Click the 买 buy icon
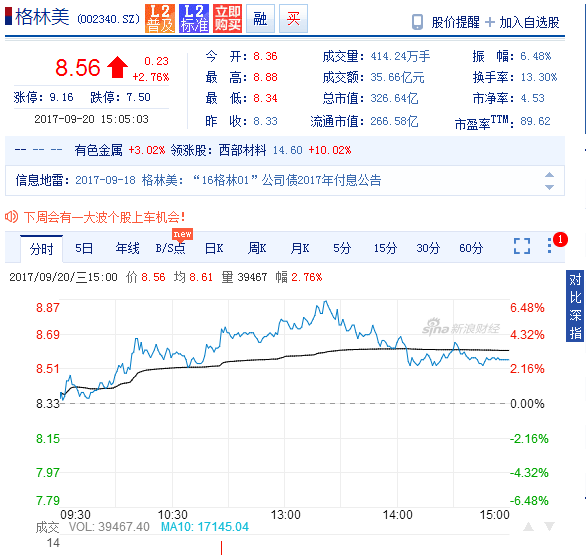Image resolution: width=586 pixels, height=555 pixels. (293, 19)
